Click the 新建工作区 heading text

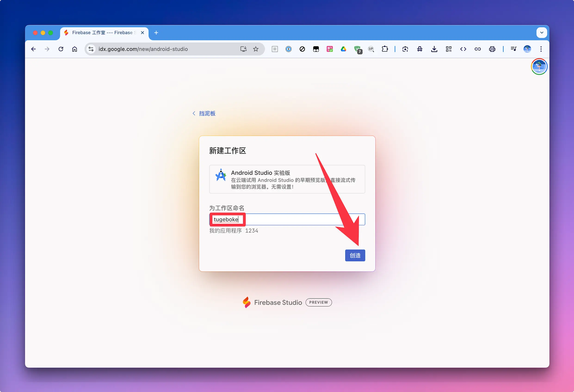pyautogui.click(x=228, y=150)
